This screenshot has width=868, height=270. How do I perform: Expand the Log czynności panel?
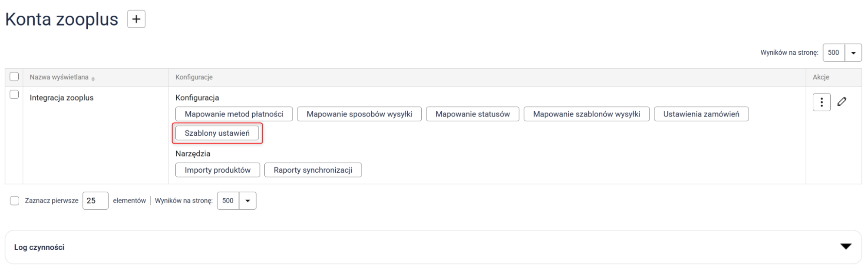pos(845,247)
